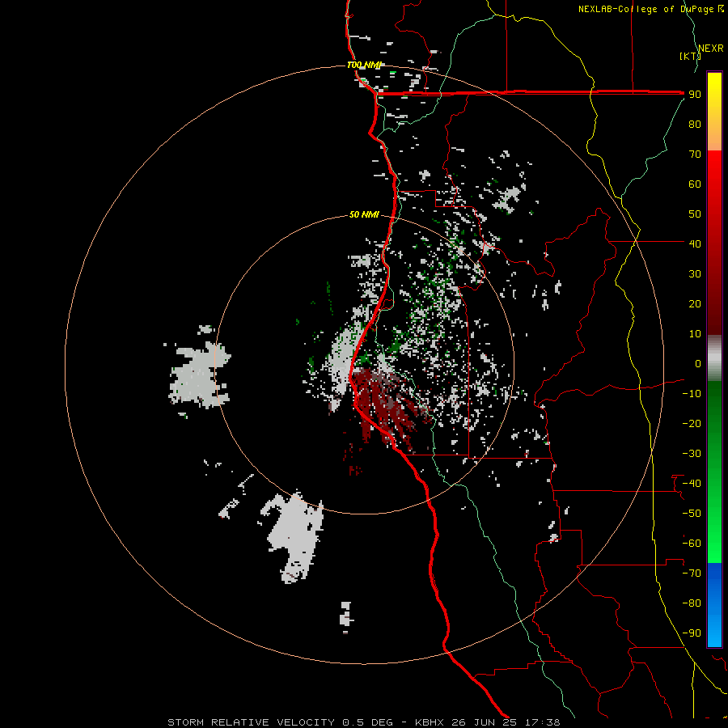Click the 100 NMI range ring label
Screen dimensions: 728x728
364,65
